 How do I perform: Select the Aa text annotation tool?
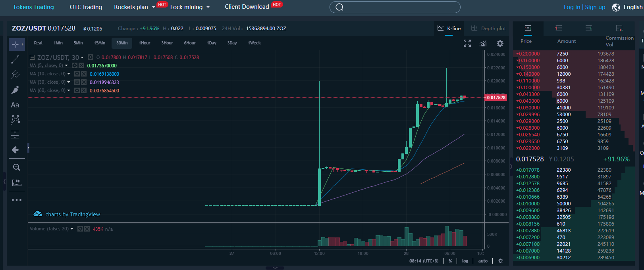[x=15, y=105]
